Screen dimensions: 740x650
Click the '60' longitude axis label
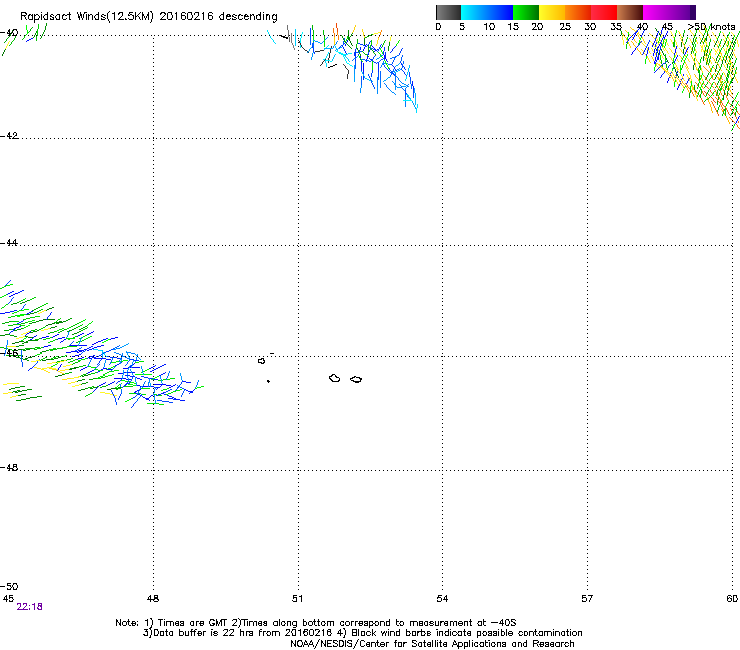click(732, 599)
